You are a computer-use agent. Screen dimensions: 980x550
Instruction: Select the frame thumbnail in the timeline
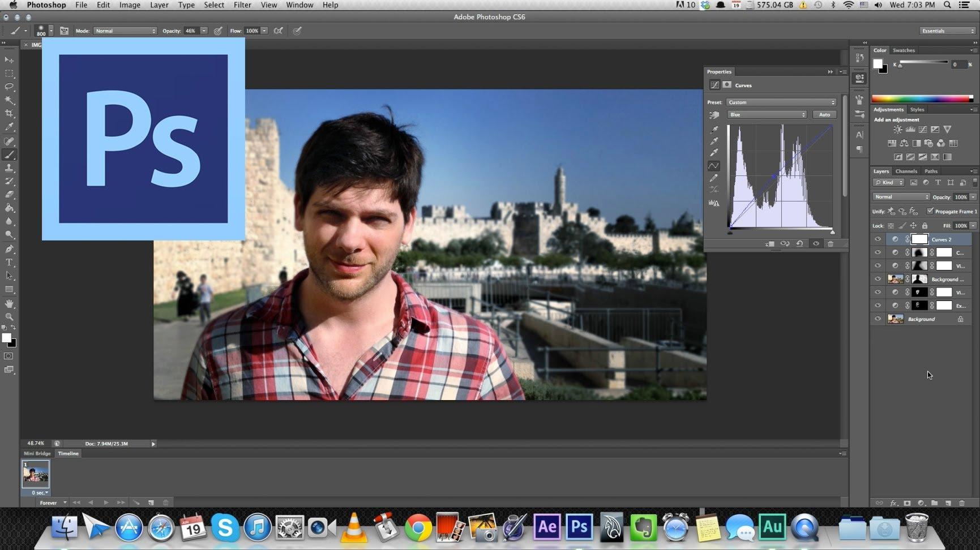pos(36,474)
